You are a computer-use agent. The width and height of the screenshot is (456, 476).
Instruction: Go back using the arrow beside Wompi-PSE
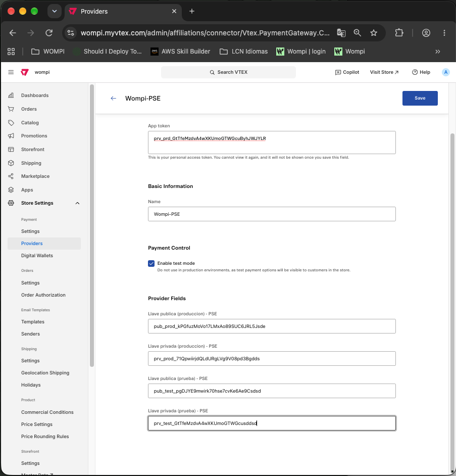pos(114,99)
